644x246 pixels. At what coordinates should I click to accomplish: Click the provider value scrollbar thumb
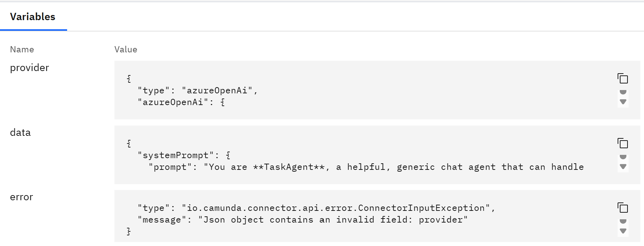click(x=623, y=92)
